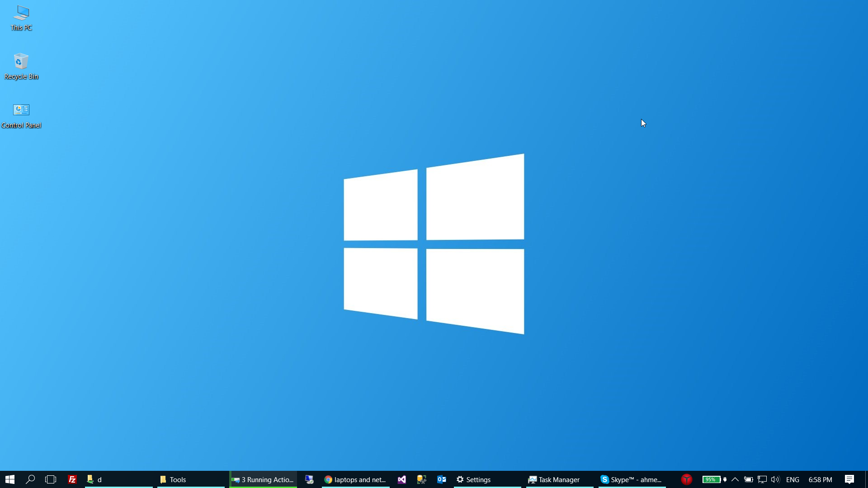
Task: Open Outlook from the taskbar
Action: tap(442, 479)
